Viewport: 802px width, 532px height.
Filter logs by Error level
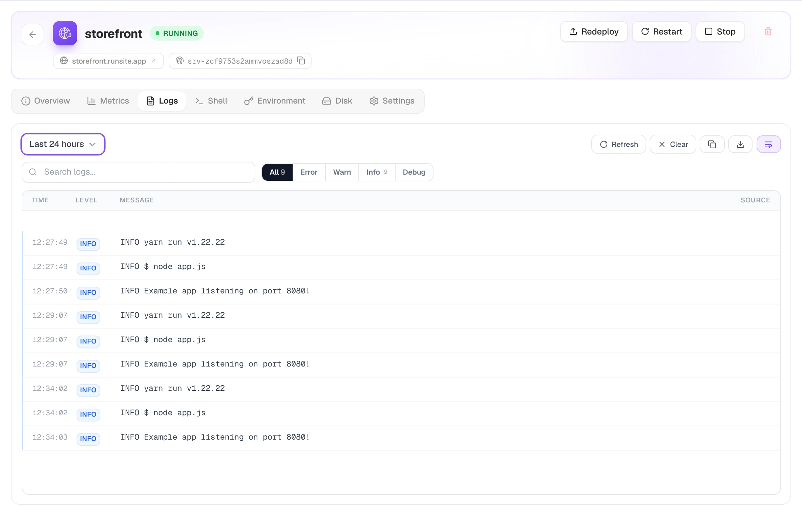pos(309,172)
